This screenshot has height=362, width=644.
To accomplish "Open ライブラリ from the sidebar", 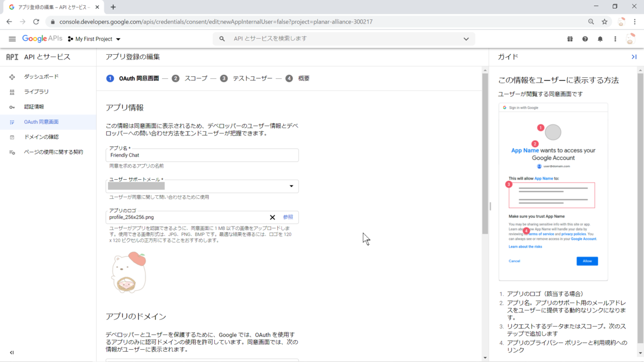I will [x=35, y=92].
